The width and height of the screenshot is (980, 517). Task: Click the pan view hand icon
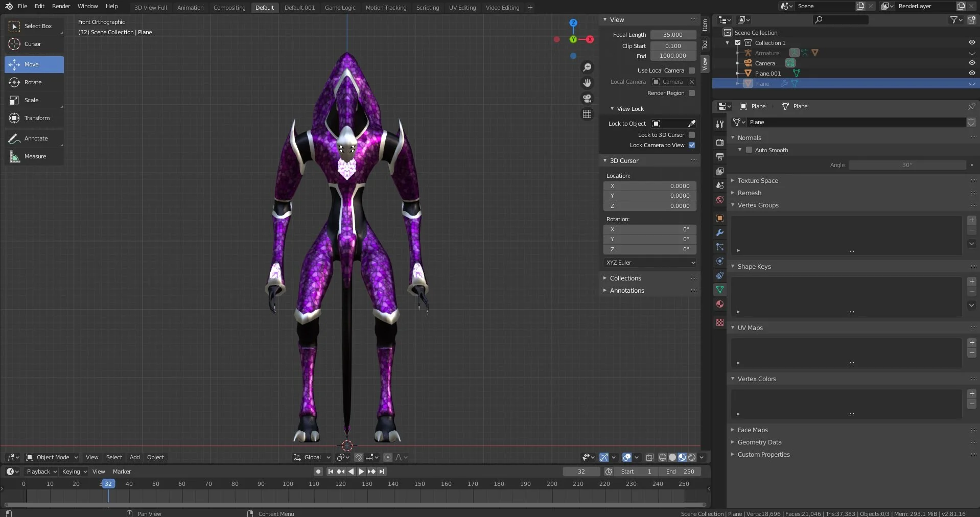[587, 83]
